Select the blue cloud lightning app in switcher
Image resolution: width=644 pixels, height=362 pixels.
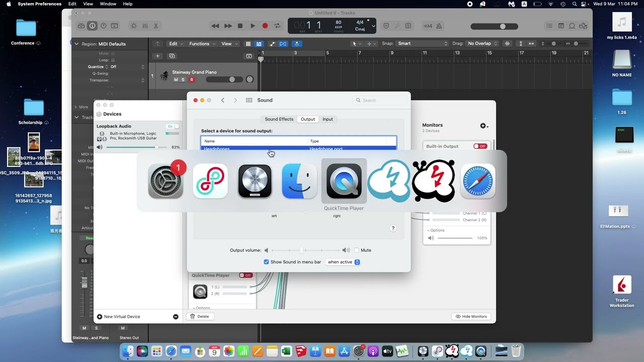pos(388,182)
